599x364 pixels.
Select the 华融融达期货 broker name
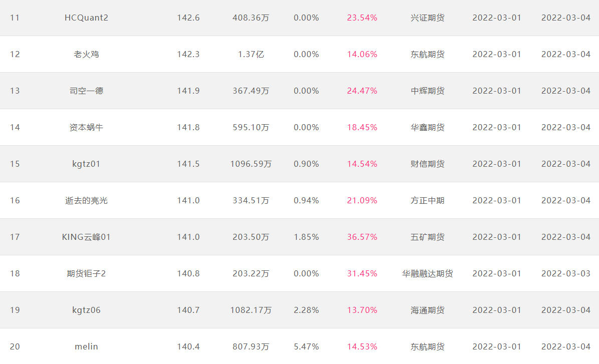(428, 273)
